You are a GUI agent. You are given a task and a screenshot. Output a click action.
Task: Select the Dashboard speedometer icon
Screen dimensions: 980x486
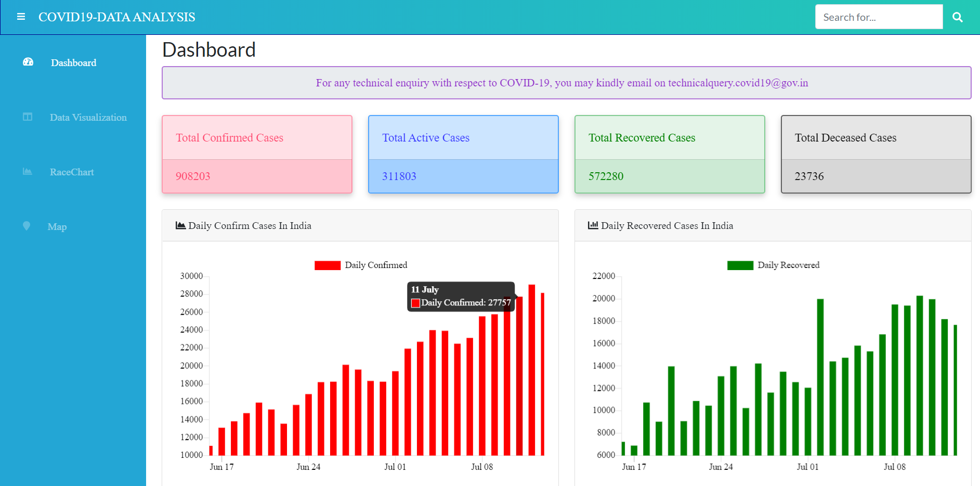tap(27, 62)
